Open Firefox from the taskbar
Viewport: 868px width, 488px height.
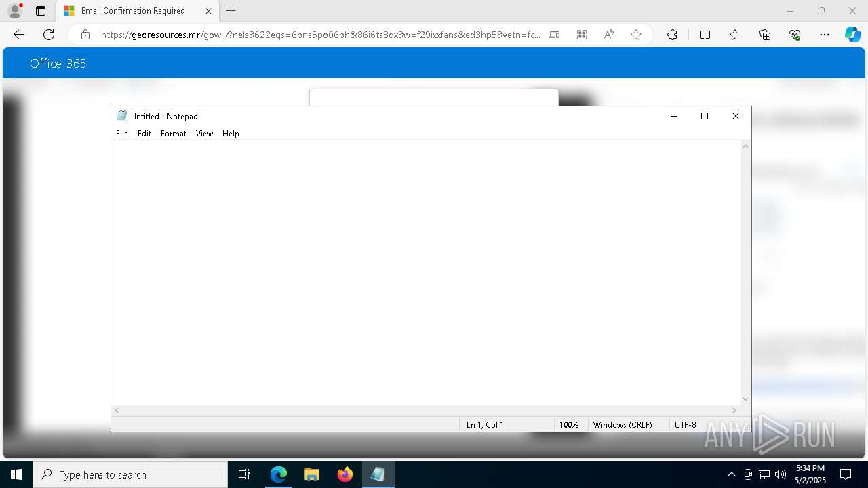[x=345, y=474]
